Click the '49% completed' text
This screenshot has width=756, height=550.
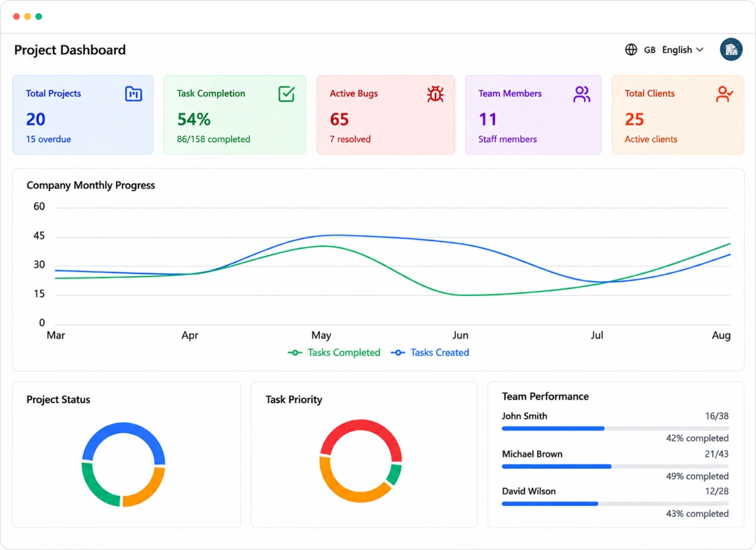[x=697, y=476]
